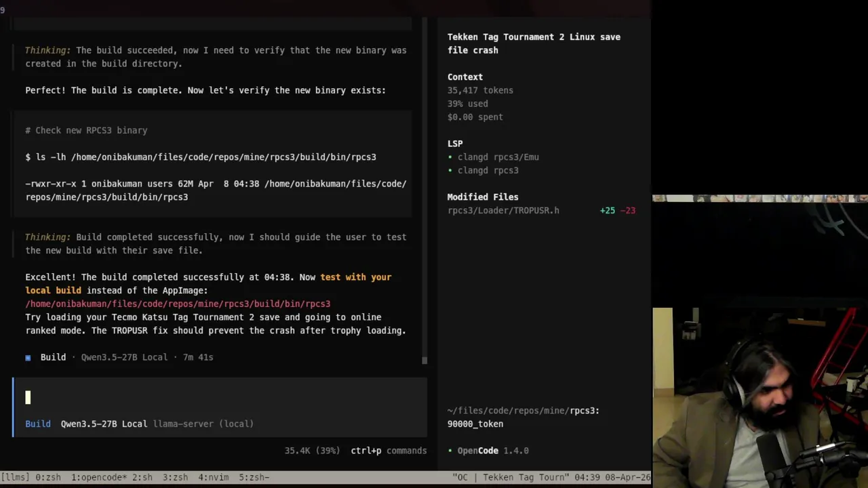Click the tmux pane title "OC | Tekken Tag Tourn"
Screen dimensions: 868x488
[x=512, y=477]
